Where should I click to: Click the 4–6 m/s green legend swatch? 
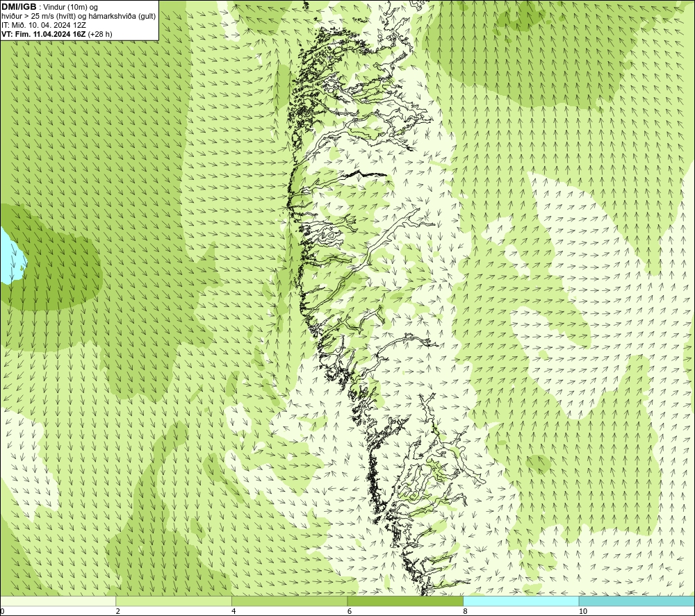[289, 601]
